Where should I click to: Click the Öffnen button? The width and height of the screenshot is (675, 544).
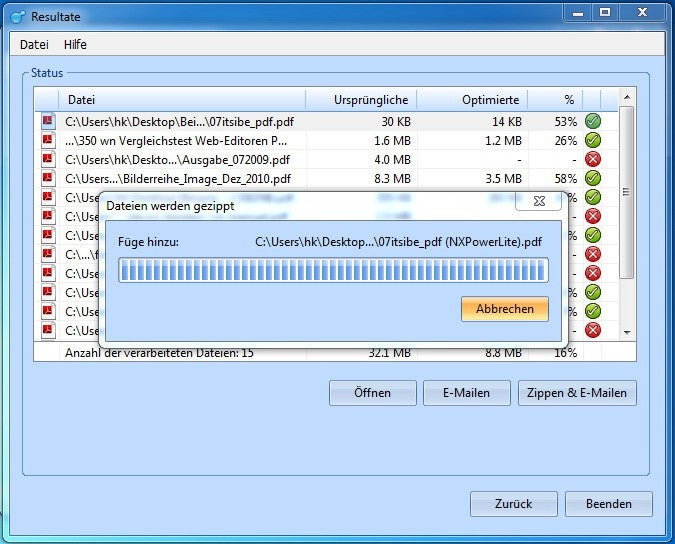tap(373, 393)
